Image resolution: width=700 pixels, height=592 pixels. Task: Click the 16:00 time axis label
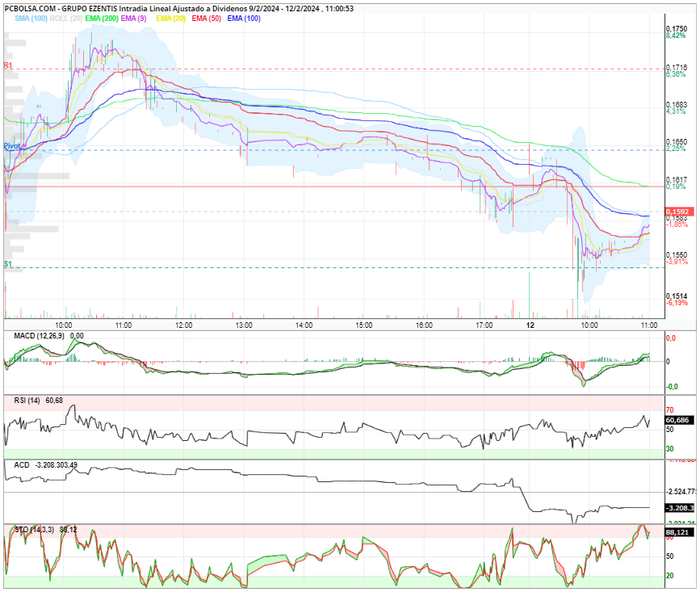424,325
